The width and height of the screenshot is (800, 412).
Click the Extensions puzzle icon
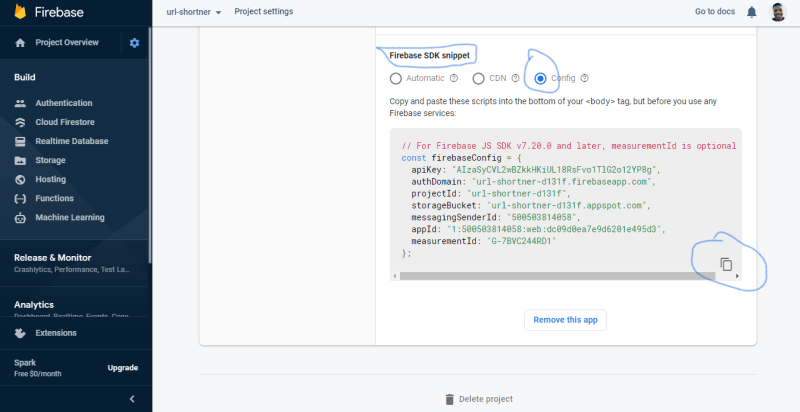click(20, 333)
